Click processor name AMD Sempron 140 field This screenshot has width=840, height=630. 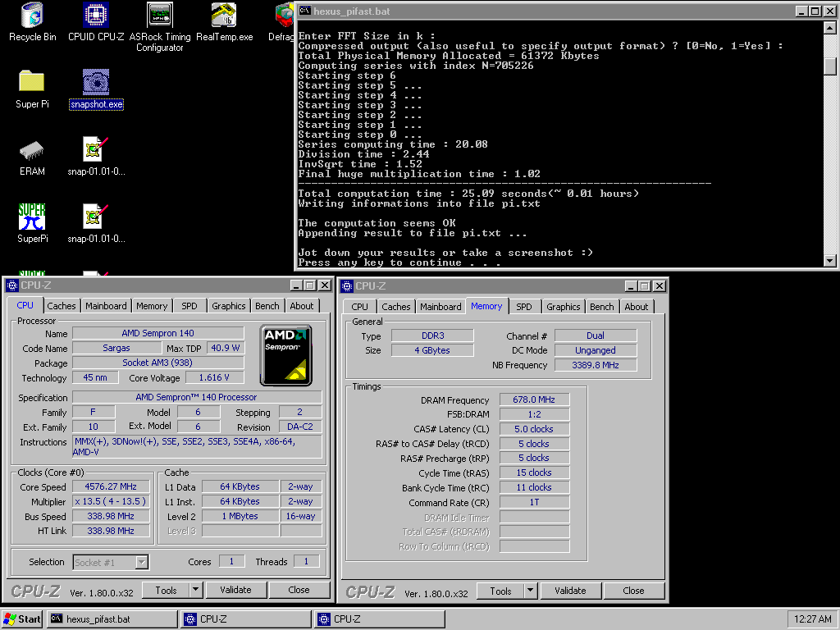click(x=158, y=333)
